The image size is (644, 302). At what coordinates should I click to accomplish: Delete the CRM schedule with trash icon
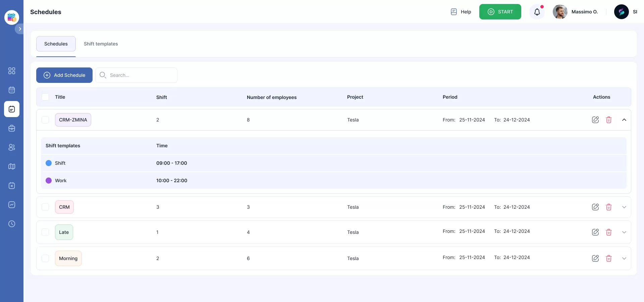point(609,207)
